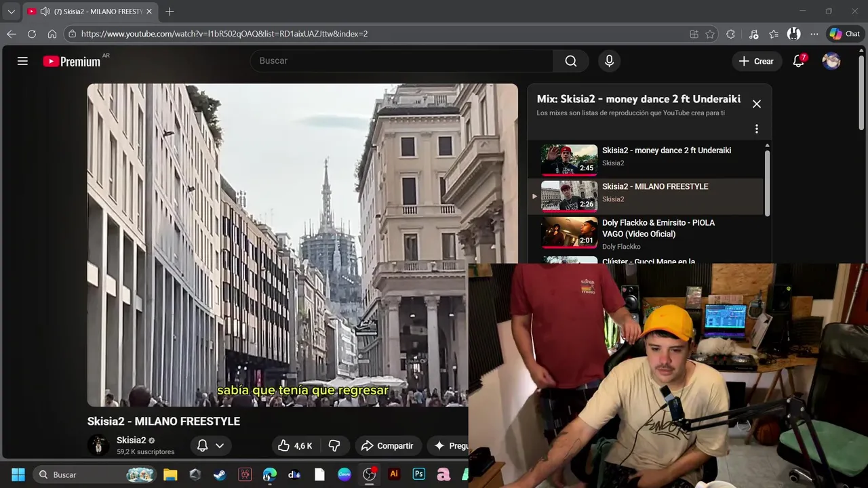Open YouTube notifications bell with 7 badge
This screenshot has width=868, height=488.
click(799, 61)
